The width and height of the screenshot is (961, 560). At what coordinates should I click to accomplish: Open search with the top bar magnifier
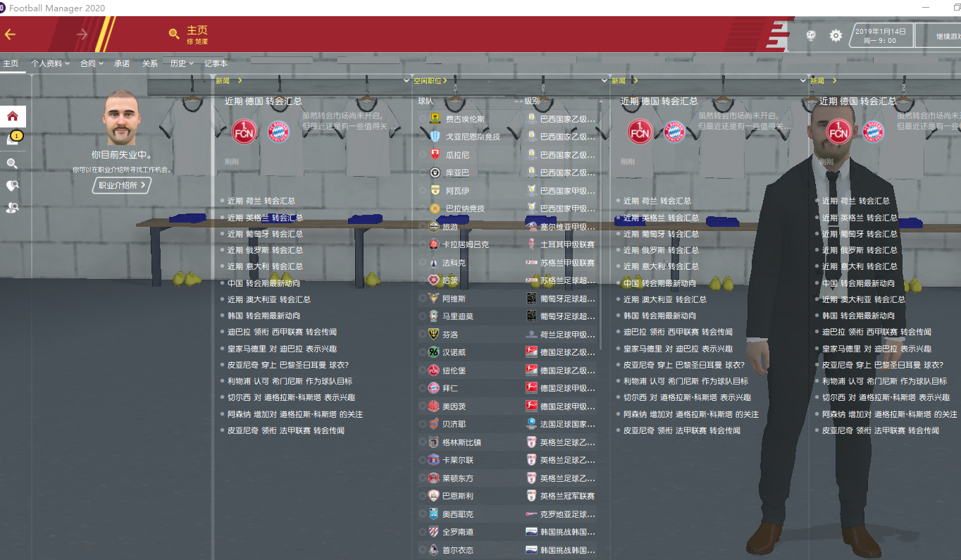coord(174,34)
